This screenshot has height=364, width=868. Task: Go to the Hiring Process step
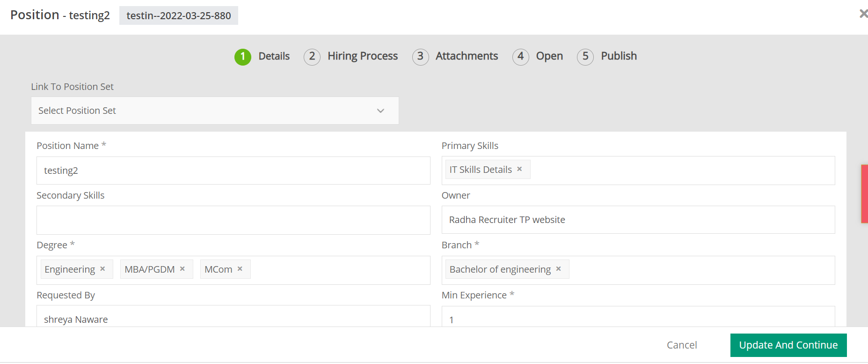363,56
